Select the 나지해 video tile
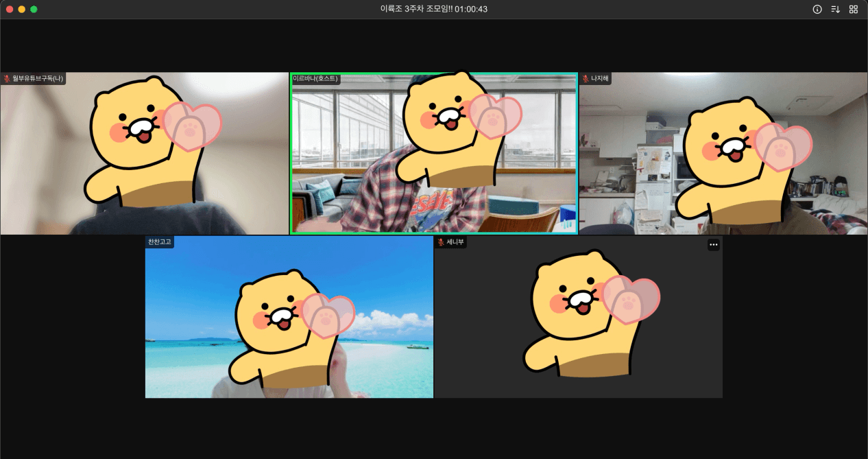868x459 pixels. (723, 154)
